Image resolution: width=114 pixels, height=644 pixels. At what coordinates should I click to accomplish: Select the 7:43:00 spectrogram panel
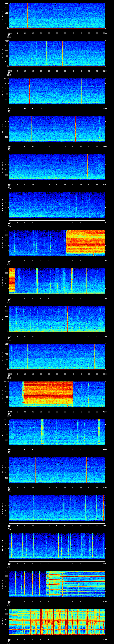57,546
